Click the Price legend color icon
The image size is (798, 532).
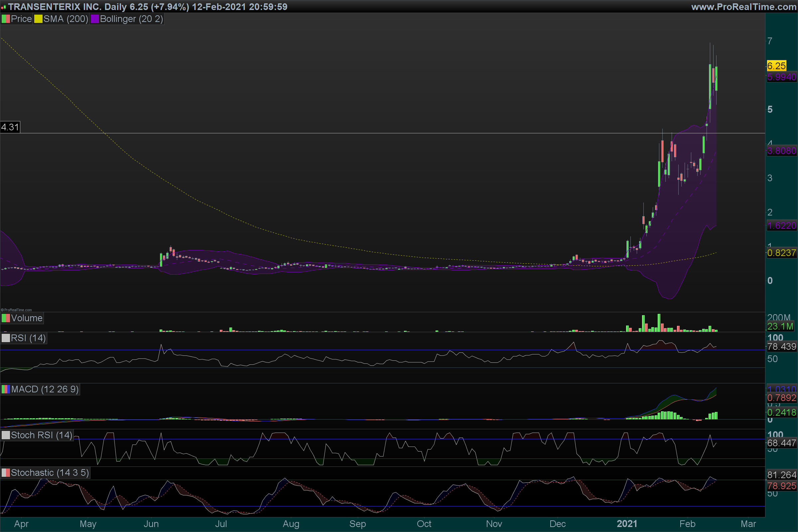point(6,19)
